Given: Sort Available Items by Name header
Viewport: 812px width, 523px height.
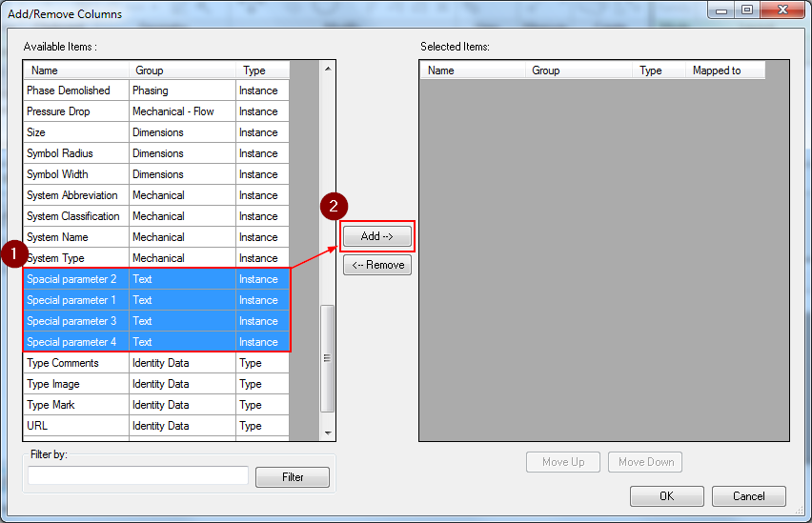Looking at the screenshot, I should tap(76, 70).
